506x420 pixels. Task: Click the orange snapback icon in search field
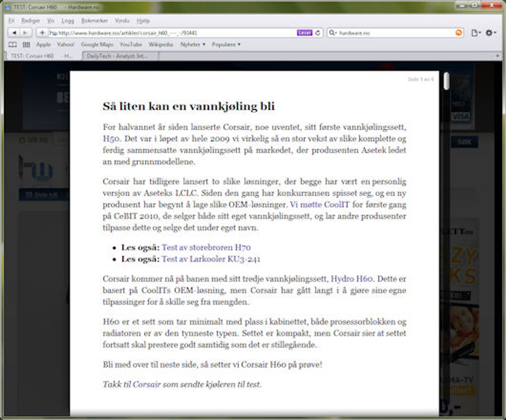click(459, 33)
